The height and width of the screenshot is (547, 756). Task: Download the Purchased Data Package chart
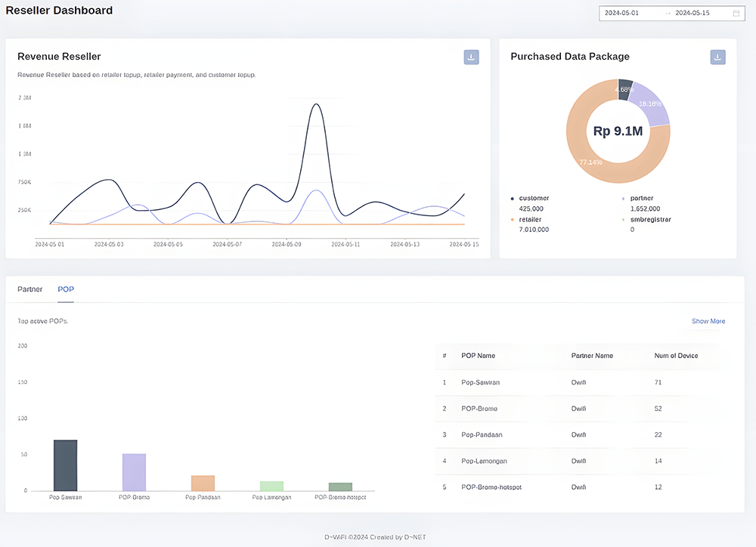[x=717, y=57]
